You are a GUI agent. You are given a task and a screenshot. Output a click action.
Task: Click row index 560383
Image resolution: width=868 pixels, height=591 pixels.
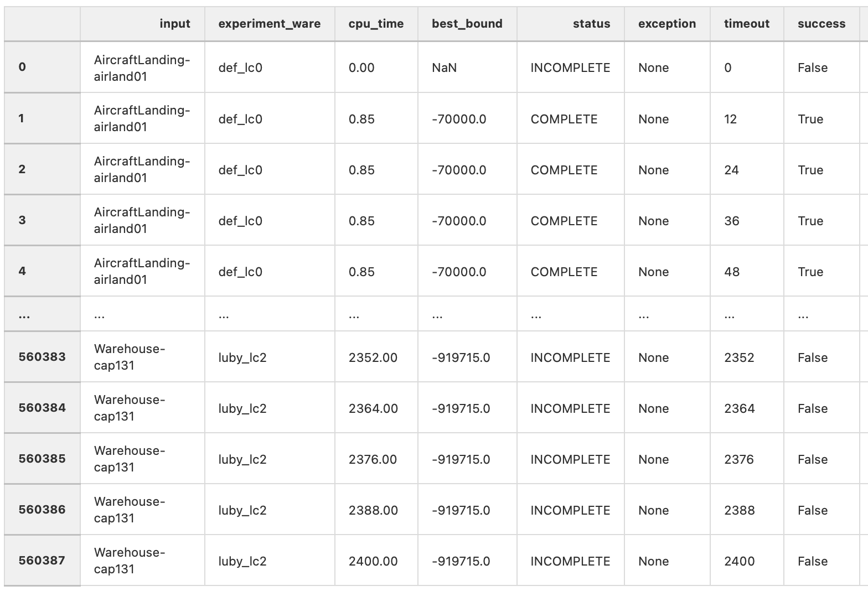point(42,357)
